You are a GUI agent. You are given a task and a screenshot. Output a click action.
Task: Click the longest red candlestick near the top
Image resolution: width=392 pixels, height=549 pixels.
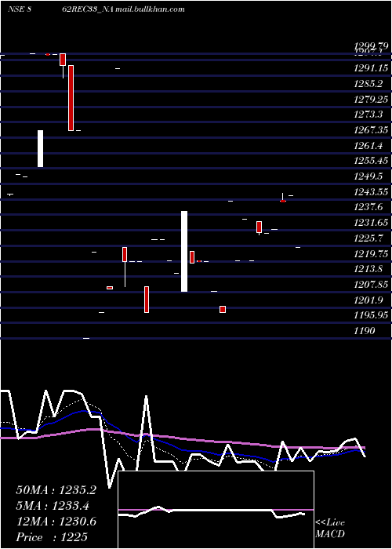click(71, 98)
